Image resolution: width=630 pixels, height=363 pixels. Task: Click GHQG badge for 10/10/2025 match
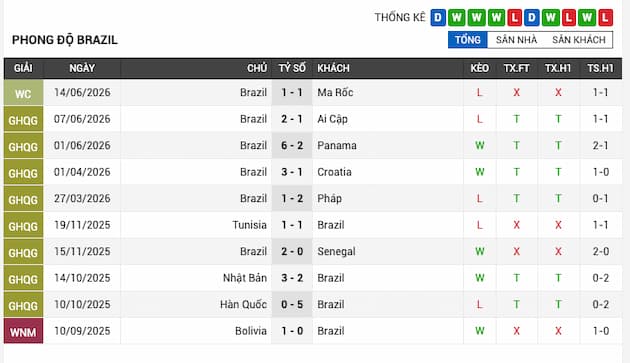[x=23, y=305]
